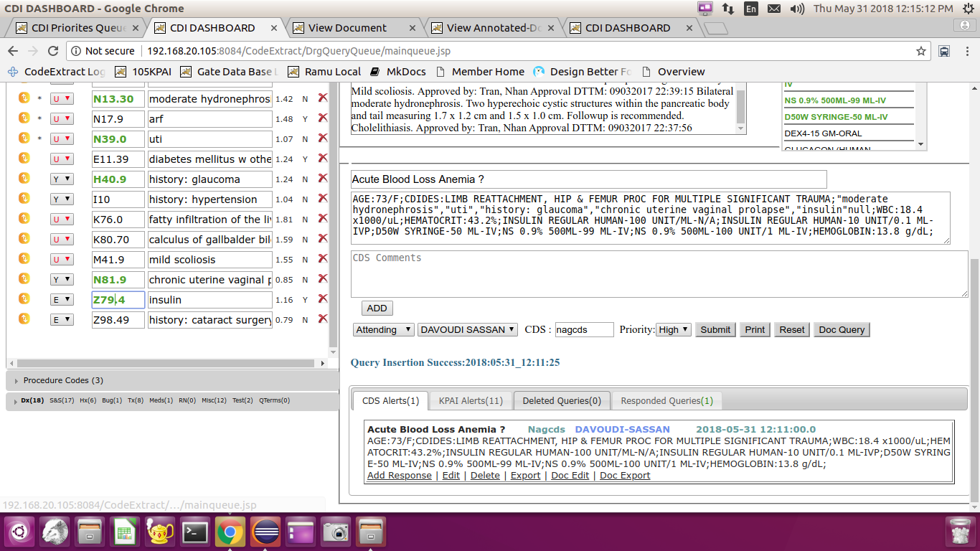Open Eclipse from the dock

[x=265, y=532]
